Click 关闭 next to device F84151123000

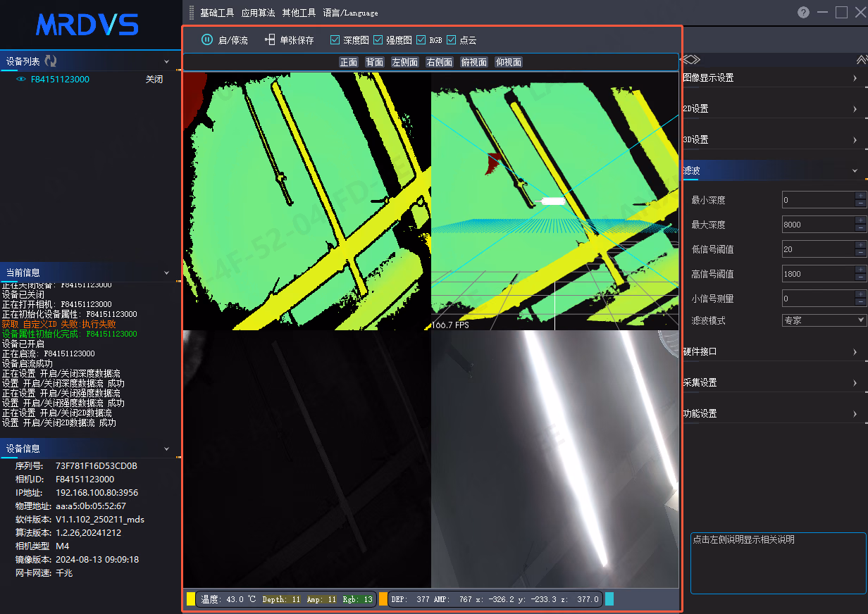[154, 80]
